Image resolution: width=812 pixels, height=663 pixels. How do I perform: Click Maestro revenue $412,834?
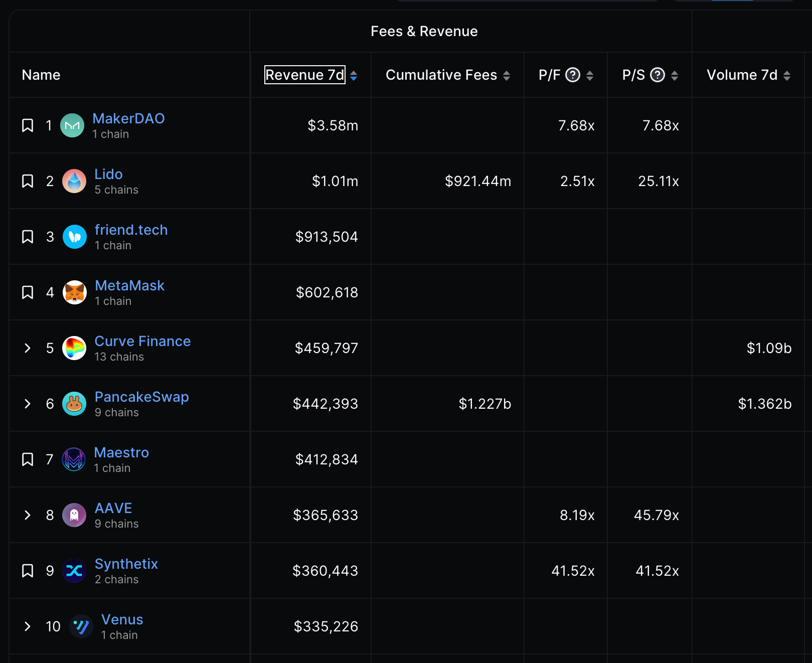click(327, 459)
